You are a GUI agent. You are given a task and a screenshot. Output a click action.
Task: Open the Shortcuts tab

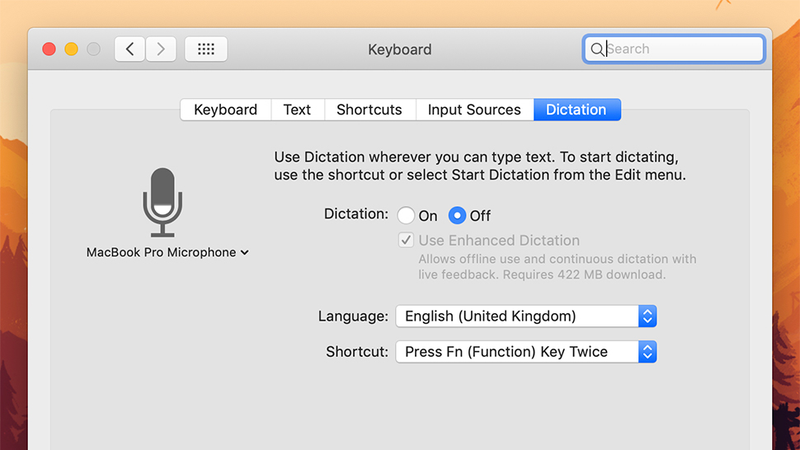(x=369, y=110)
